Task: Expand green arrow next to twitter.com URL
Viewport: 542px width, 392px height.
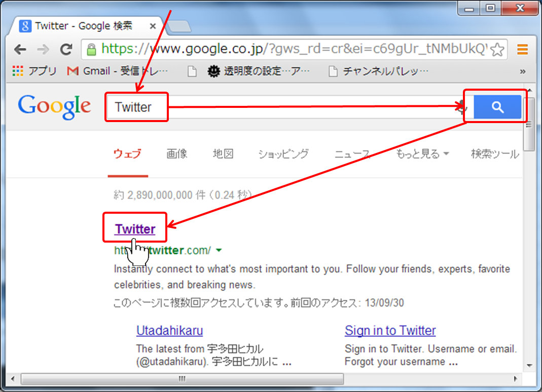Action: (219, 250)
